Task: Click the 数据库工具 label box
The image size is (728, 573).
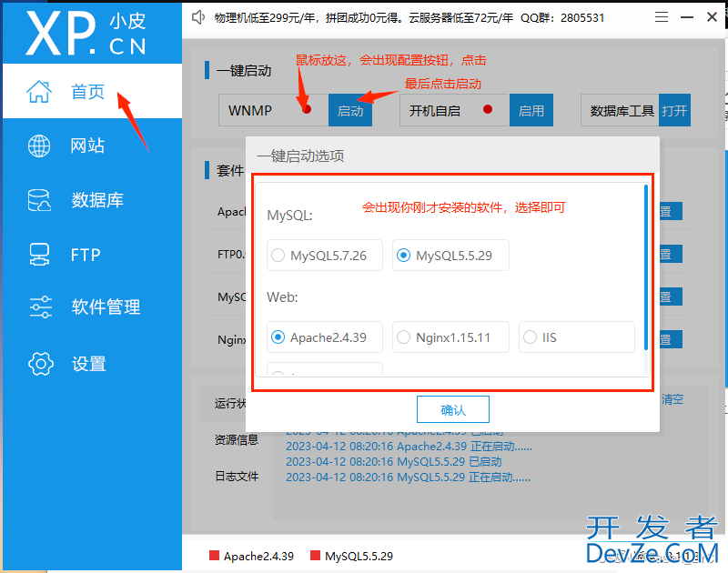Action: [620, 110]
